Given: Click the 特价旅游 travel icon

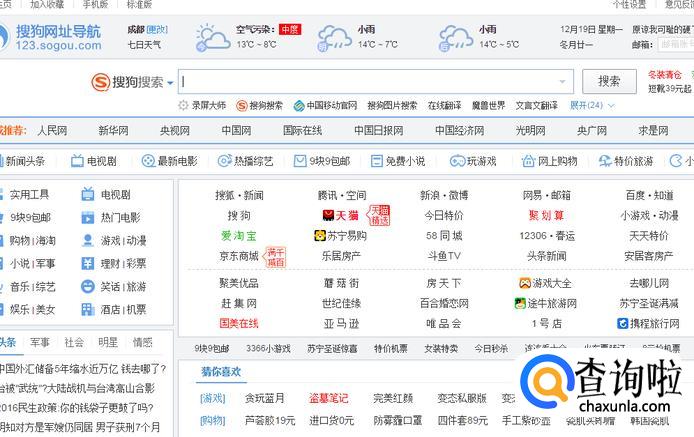Looking at the screenshot, I should (605, 161).
